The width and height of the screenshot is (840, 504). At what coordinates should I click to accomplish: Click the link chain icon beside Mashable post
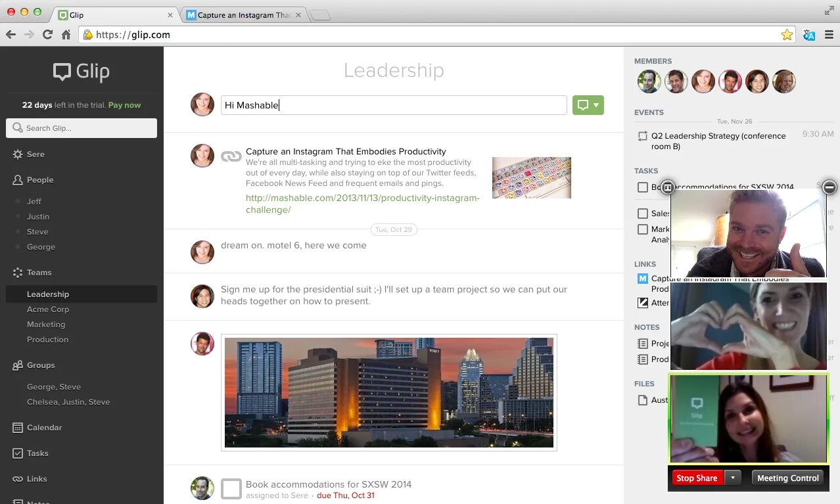click(231, 156)
